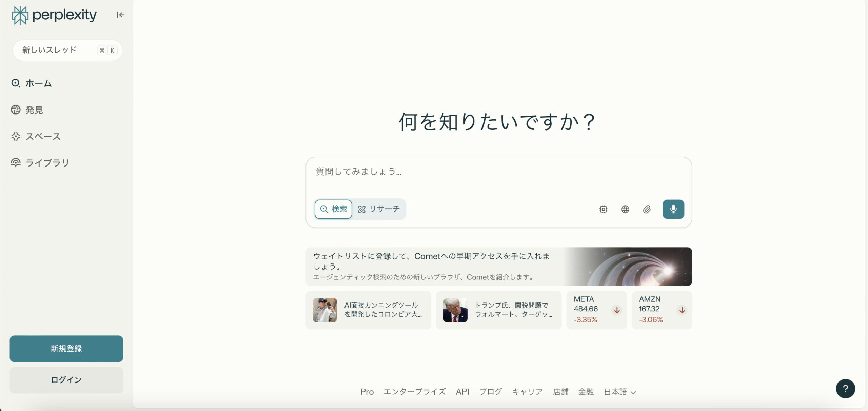Click the スペース sparkle icon

coord(16,136)
